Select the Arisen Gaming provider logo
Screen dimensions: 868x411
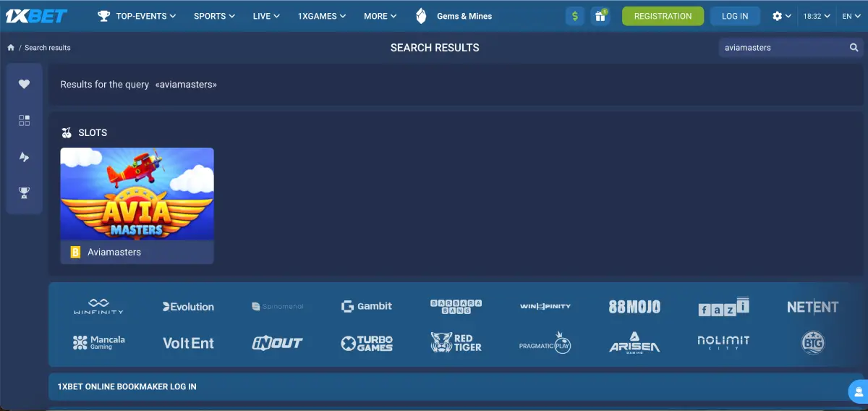coord(634,342)
